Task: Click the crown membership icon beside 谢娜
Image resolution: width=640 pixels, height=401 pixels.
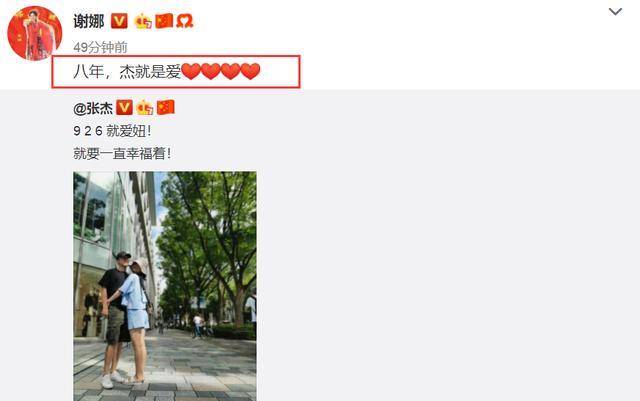Action: tap(142, 21)
